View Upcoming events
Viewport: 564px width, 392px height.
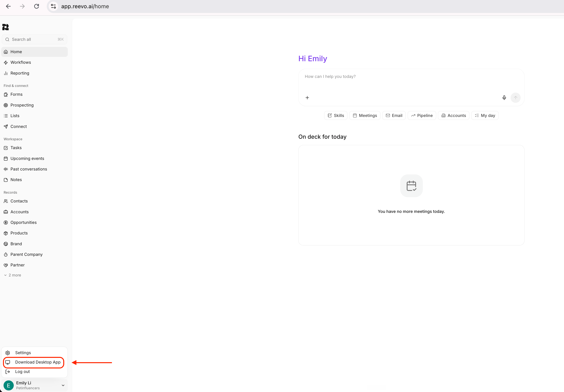pos(34,158)
